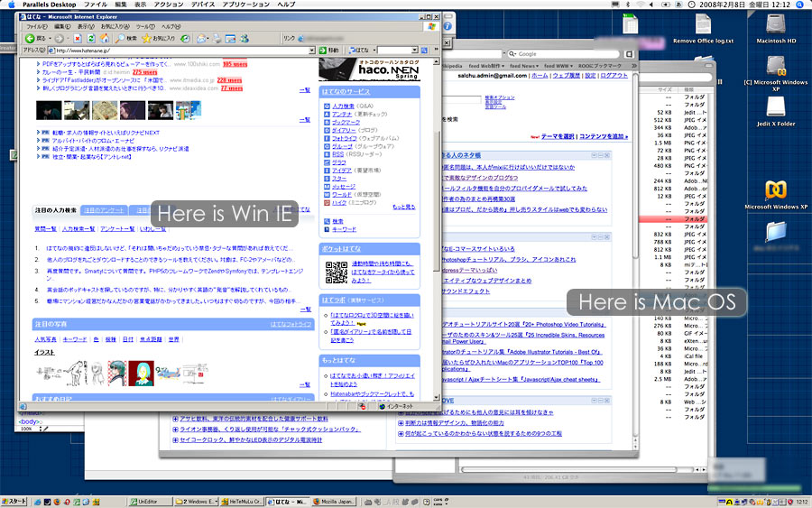The image size is (812, 508).
Task: Open デバイス menu in Parallels Desktop menu bar
Action: 203,5
